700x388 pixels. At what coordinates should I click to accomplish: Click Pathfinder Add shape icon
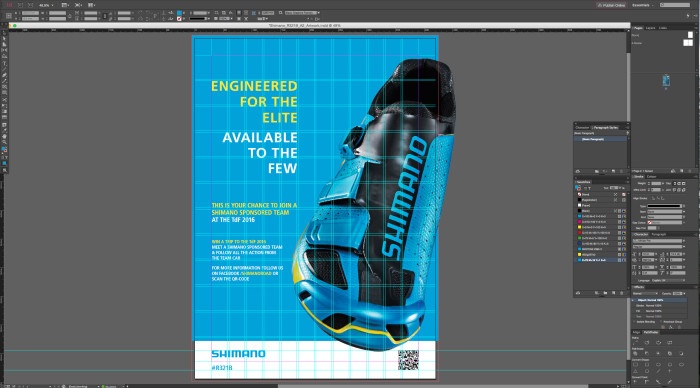coord(636,353)
